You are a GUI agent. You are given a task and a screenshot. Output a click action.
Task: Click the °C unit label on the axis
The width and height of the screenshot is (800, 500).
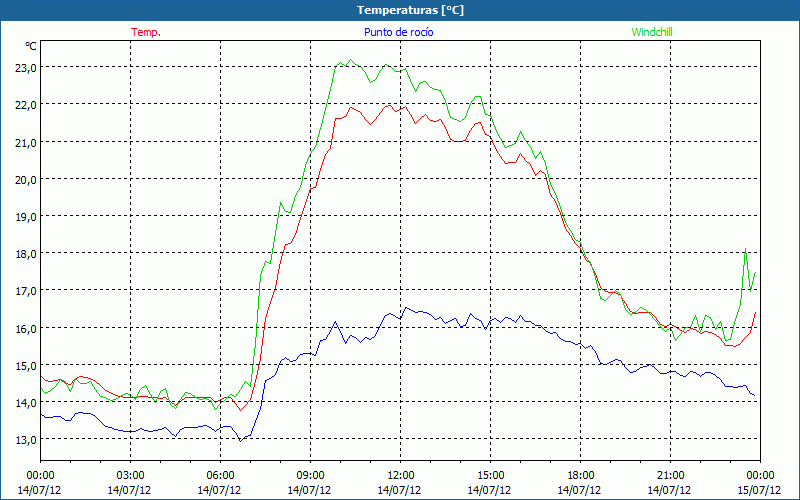click(x=31, y=46)
